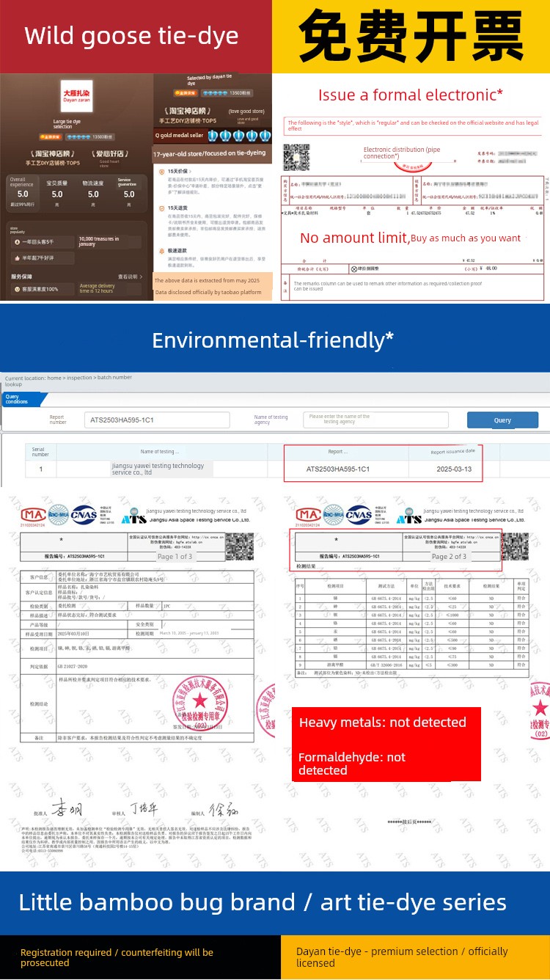Click the MA certification logo on page 1

[34, 515]
